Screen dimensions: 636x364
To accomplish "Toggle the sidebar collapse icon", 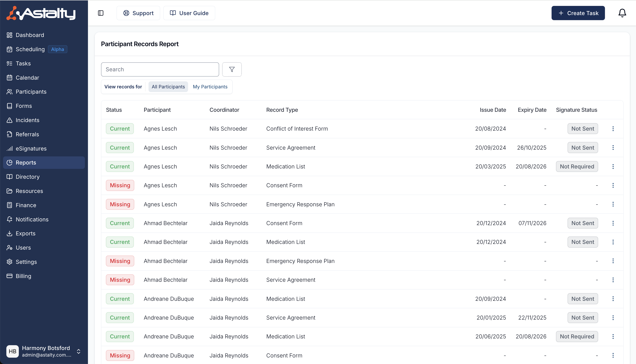I will (x=101, y=13).
